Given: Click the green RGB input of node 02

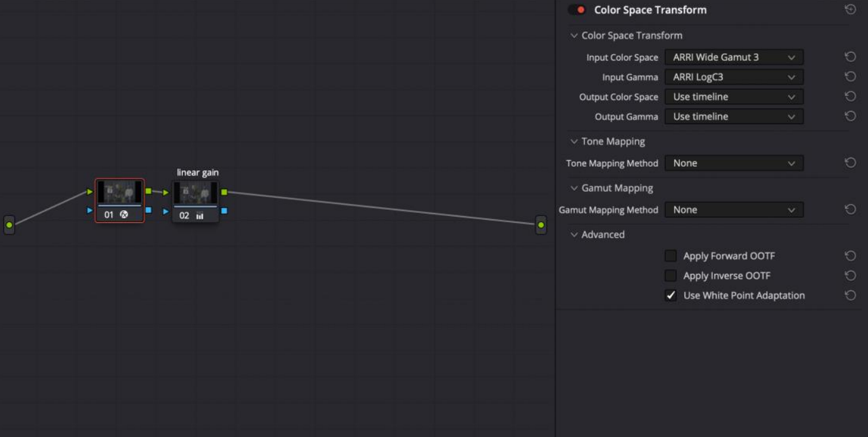Looking at the screenshot, I should 166,192.
